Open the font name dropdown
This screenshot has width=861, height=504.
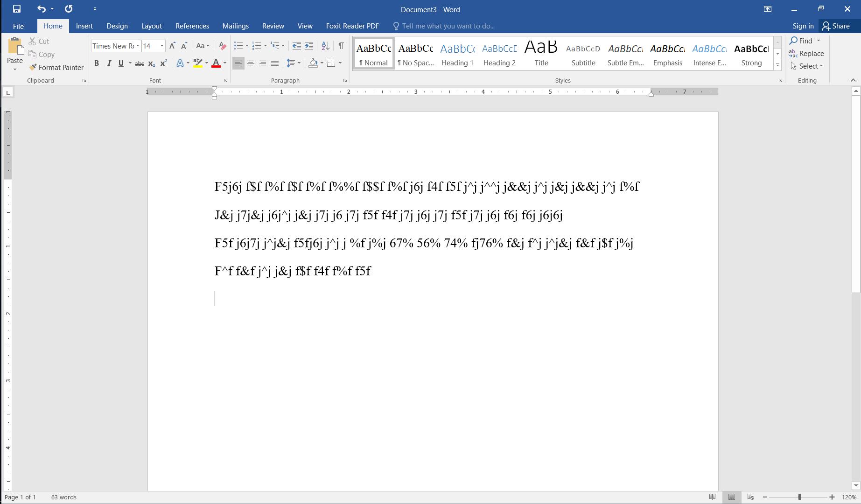click(x=138, y=46)
